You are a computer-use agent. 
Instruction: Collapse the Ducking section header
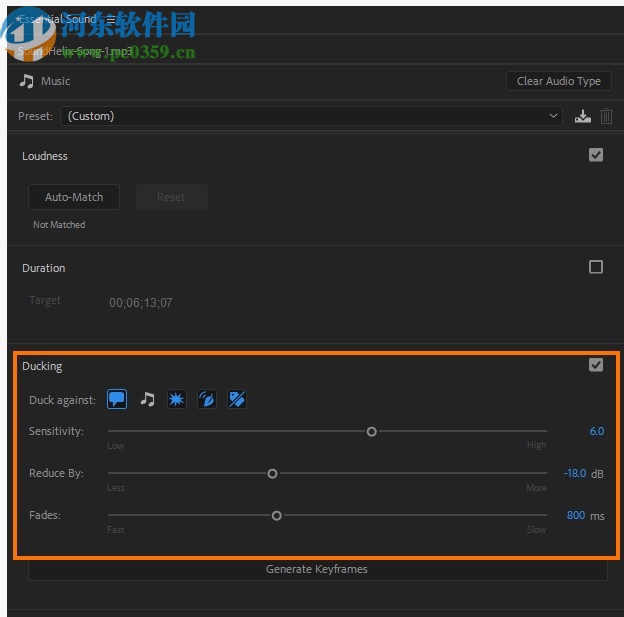click(x=42, y=366)
